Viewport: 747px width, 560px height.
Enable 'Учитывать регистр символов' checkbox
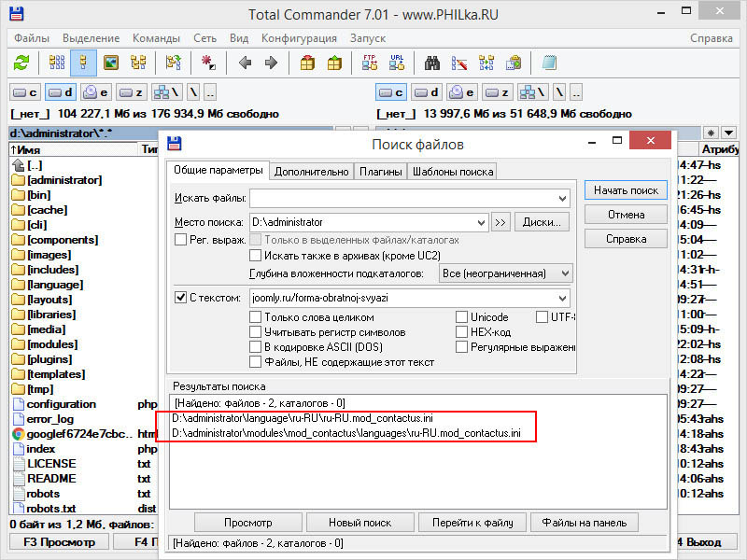click(x=255, y=332)
